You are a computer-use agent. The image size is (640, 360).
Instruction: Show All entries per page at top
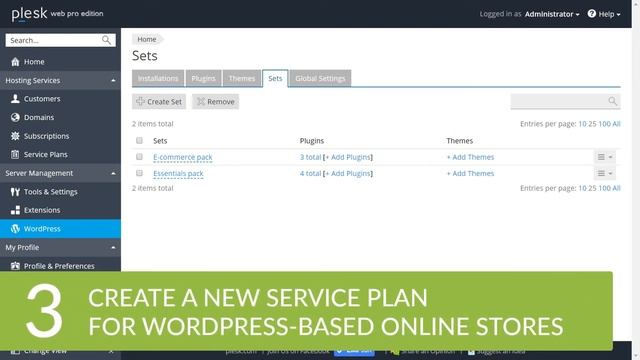616,124
